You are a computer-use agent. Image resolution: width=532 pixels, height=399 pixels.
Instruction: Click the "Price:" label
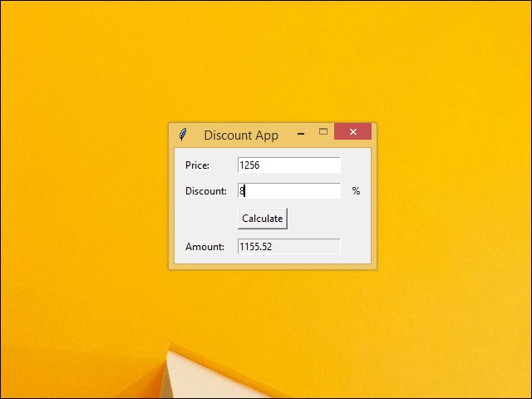pos(198,165)
